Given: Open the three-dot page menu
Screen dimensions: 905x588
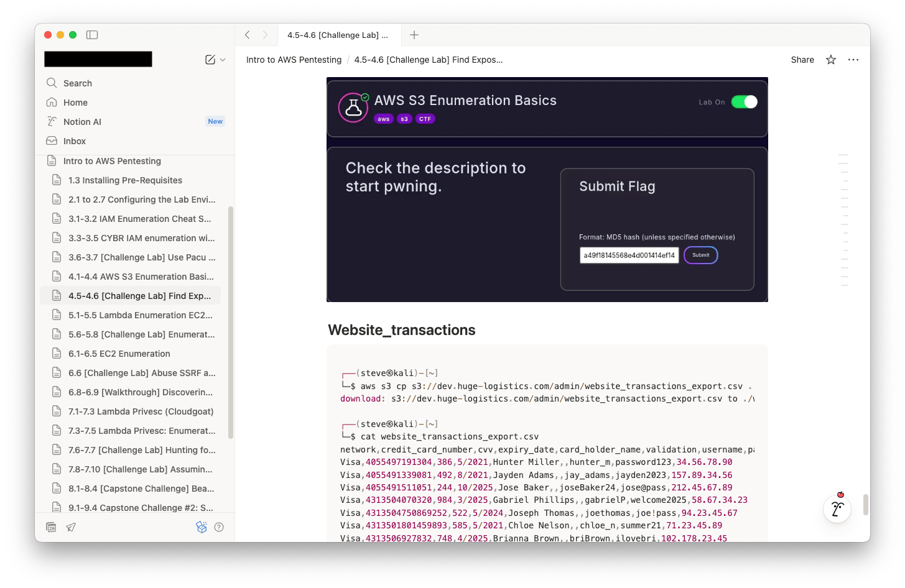Looking at the screenshot, I should tap(853, 60).
